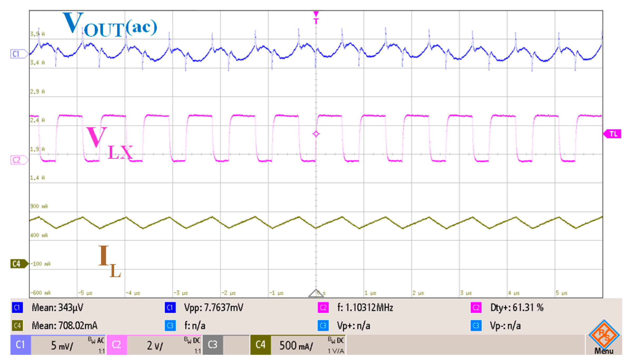
Task: Click the C1 Mean measurement badge
Action: [17, 307]
